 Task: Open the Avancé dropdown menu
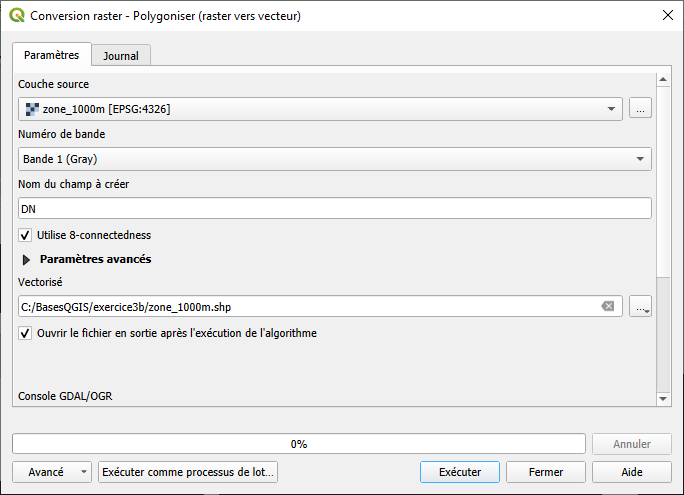pyautogui.click(x=52, y=472)
